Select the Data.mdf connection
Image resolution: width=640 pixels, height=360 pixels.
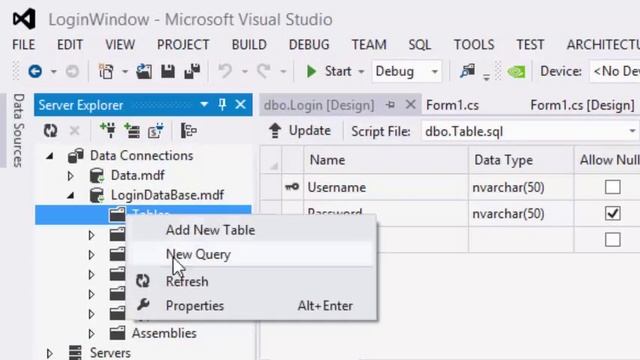click(x=138, y=176)
